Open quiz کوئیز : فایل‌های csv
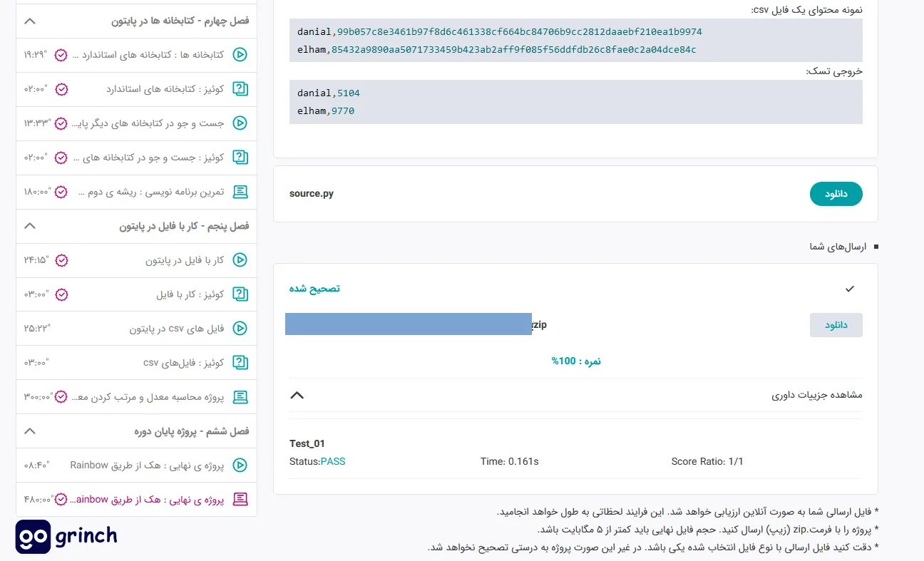 click(183, 363)
